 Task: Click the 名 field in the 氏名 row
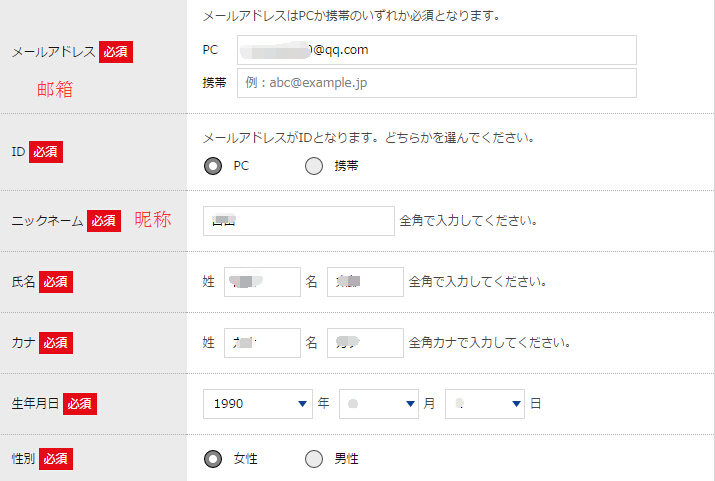pyautogui.click(x=365, y=282)
